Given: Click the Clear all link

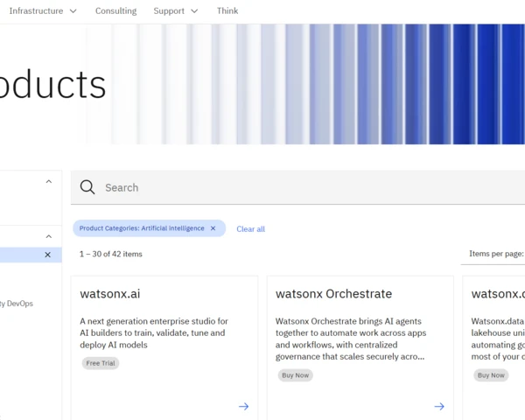Looking at the screenshot, I should coord(251,229).
